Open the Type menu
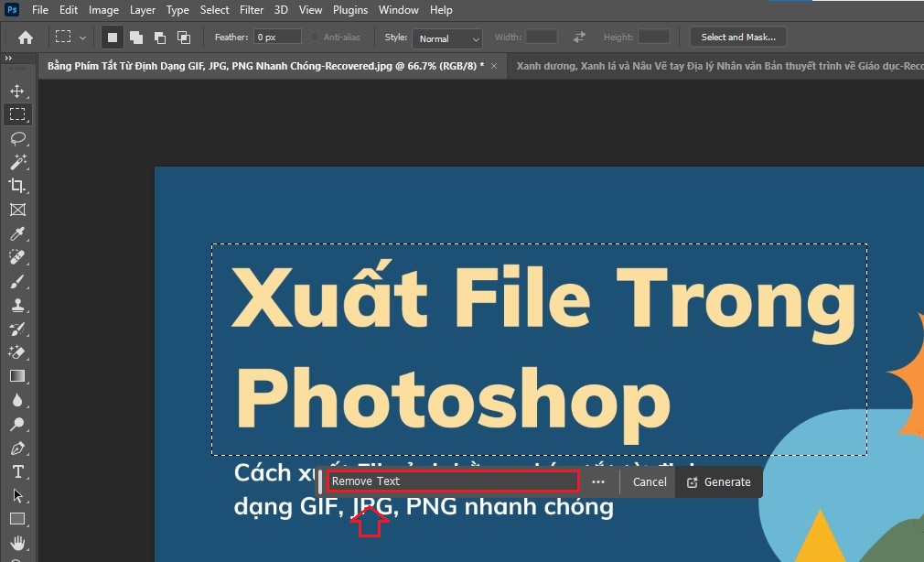Image resolution: width=924 pixels, height=562 pixels. pyautogui.click(x=177, y=10)
